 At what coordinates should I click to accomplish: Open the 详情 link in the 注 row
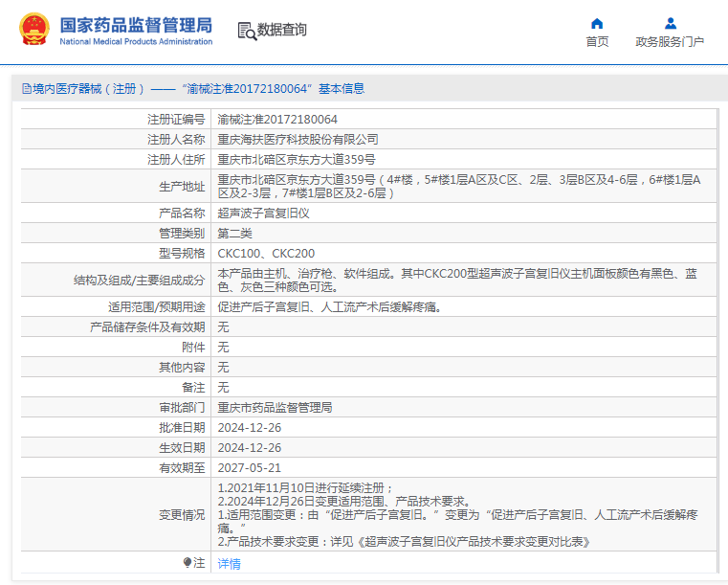pyautogui.click(x=229, y=564)
